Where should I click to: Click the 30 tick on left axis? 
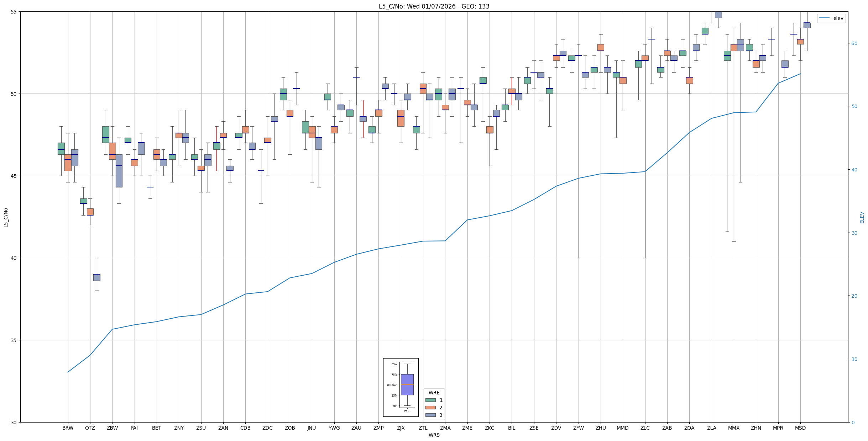point(14,422)
